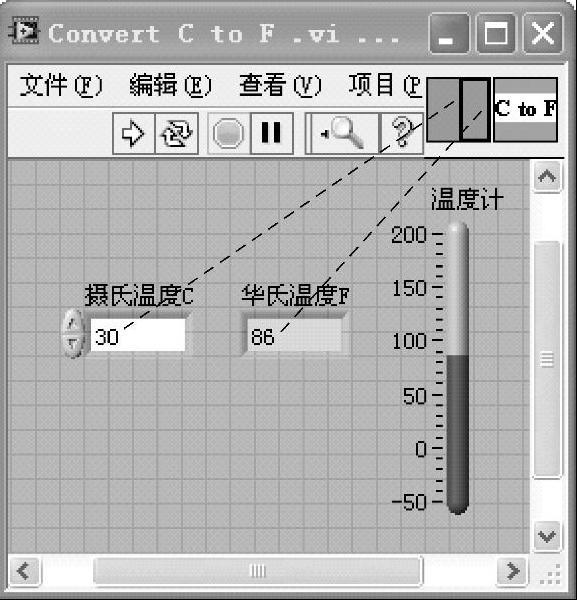
Task: Click the Run arrow button
Action: pos(134,133)
